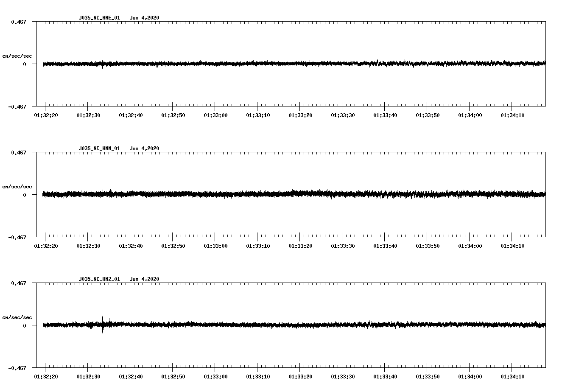Image resolution: width=576 pixels, height=392 pixels.
Task: Select 01:32:20 tick label on HNE plot
Action: 46,115
